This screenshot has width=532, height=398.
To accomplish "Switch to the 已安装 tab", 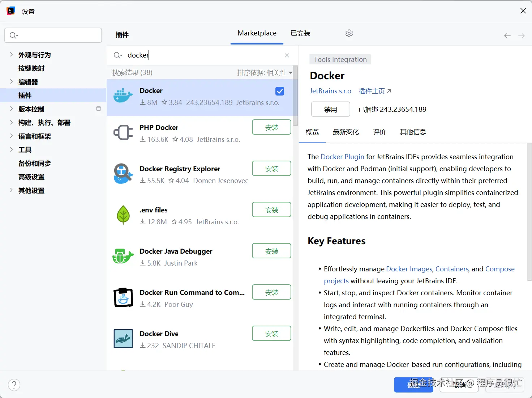I will click(x=300, y=33).
